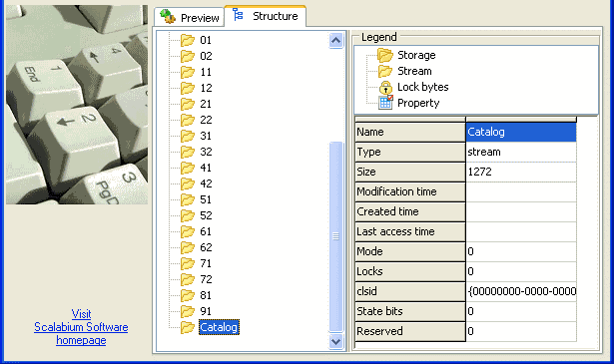Select tree item 72
The width and height of the screenshot is (614, 364).
tap(206, 279)
